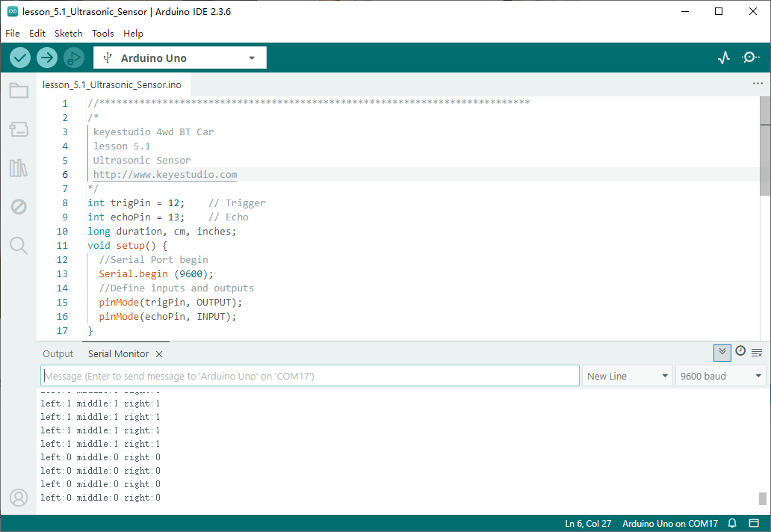Open the Search sidebar icon

[19, 245]
